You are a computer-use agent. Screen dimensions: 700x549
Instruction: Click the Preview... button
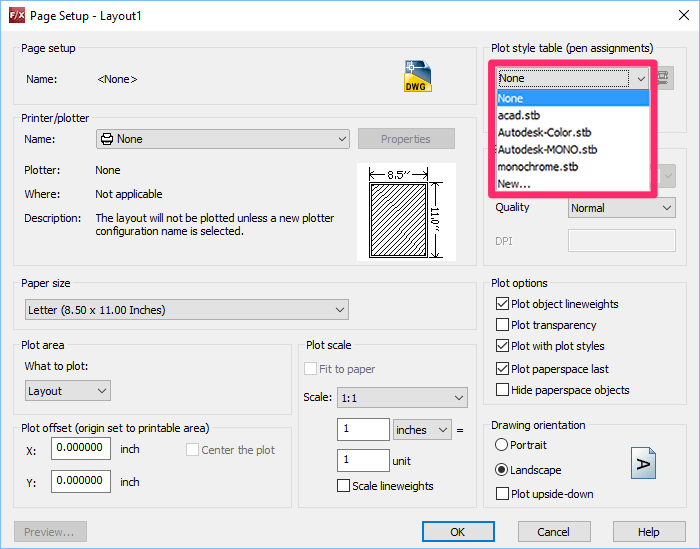coord(50,532)
